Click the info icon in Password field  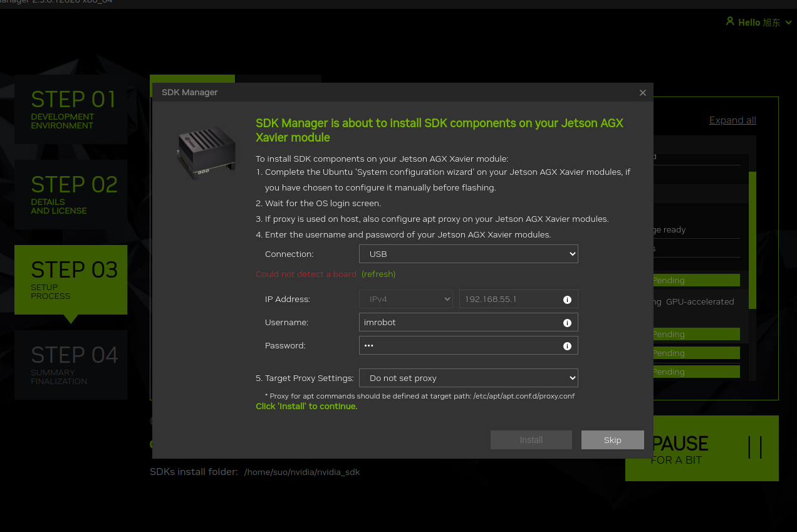click(x=567, y=346)
